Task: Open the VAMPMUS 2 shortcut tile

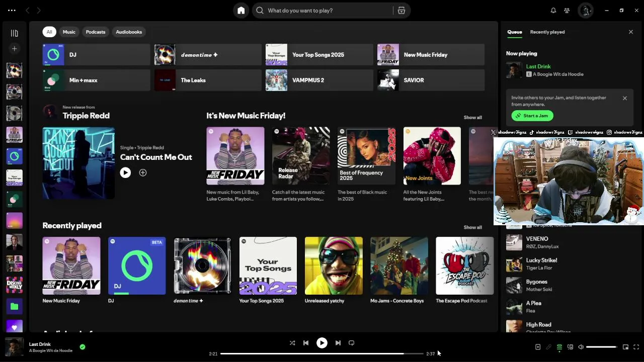Action: tap(319, 80)
